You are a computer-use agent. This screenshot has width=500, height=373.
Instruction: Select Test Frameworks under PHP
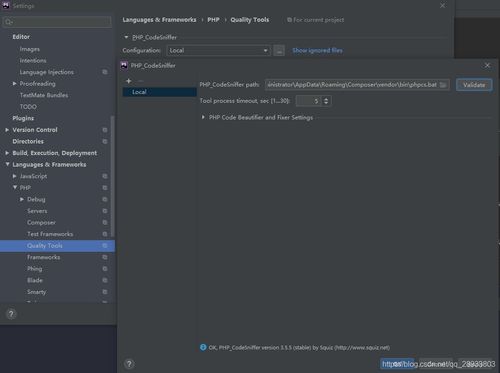(x=50, y=234)
